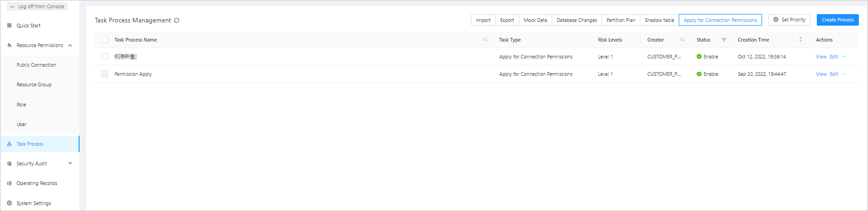Screen dimensions: 868x211
Task: Click Risk Levels column header
Action: [x=610, y=40]
